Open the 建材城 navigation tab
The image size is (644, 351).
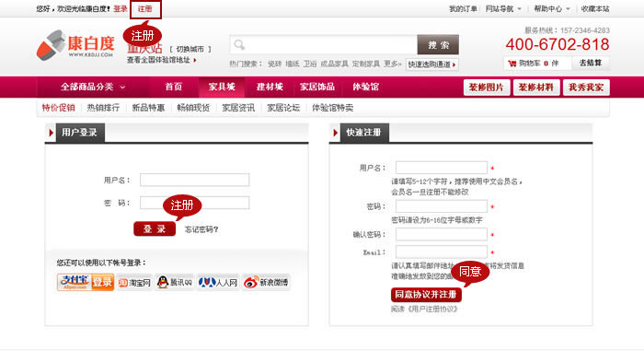[x=270, y=87]
